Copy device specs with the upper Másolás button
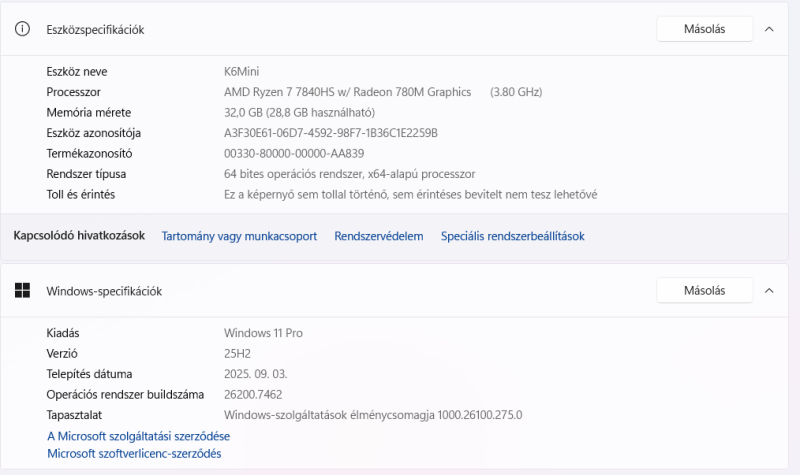The height and width of the screenshot is (475, 800). click(x=704, y=29)
